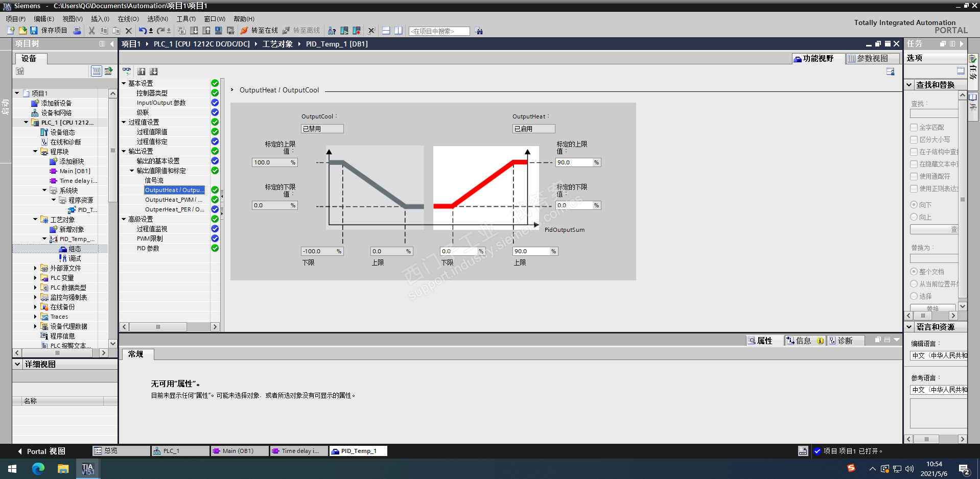Click the delete X icon in toolbar
This screenshot has height=479, width=980.
coord(129,31)
